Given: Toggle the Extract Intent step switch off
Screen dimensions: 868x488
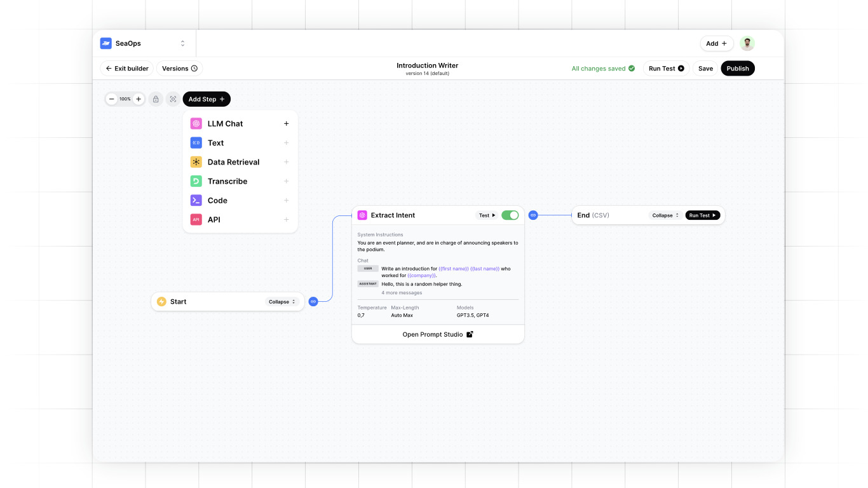Looking at the screenshot, I should pyautogui.click(x=510, y=215).
